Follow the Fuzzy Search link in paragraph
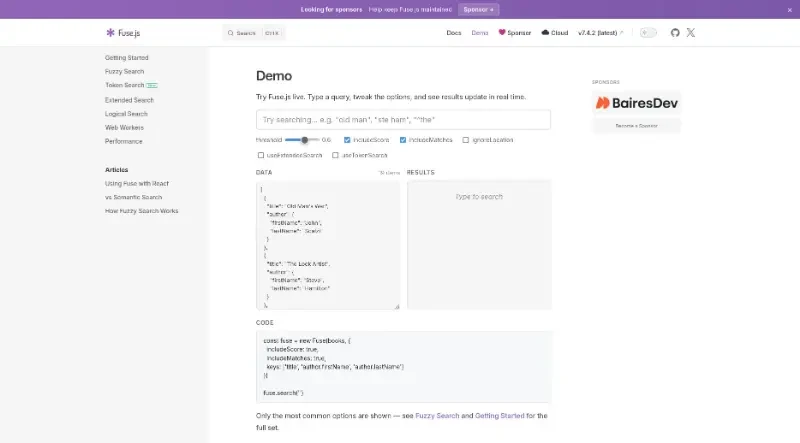 point(437,416)
